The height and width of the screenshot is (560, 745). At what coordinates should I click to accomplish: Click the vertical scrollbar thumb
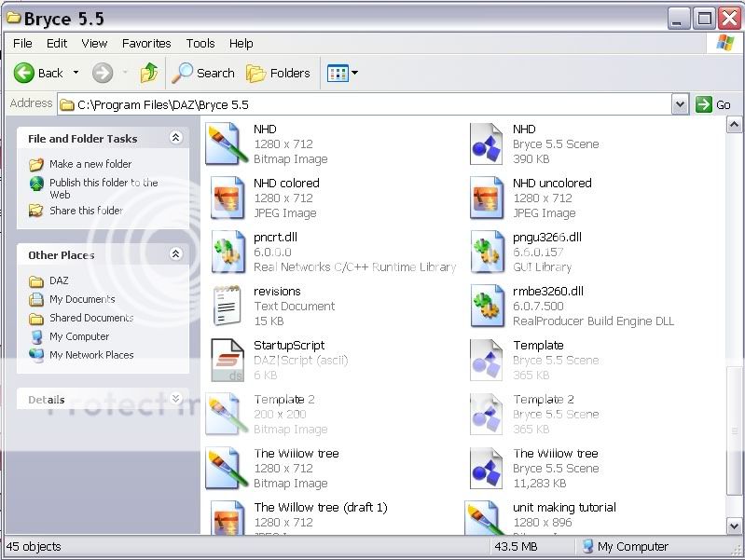734,431
